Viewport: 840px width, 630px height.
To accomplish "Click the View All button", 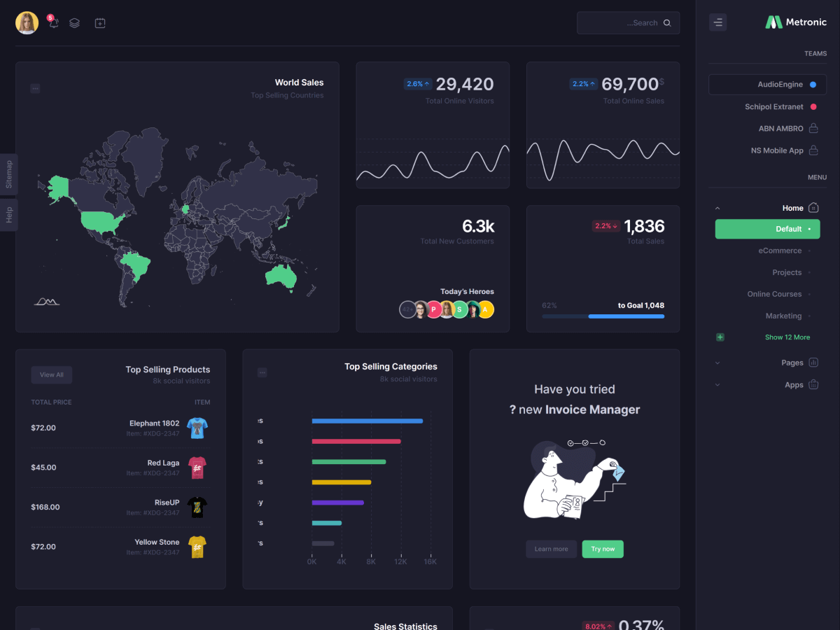I will [52, 374].
